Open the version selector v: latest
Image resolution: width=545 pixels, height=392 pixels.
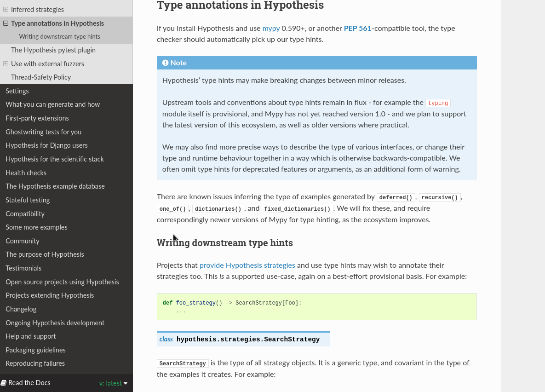[113, 383]
